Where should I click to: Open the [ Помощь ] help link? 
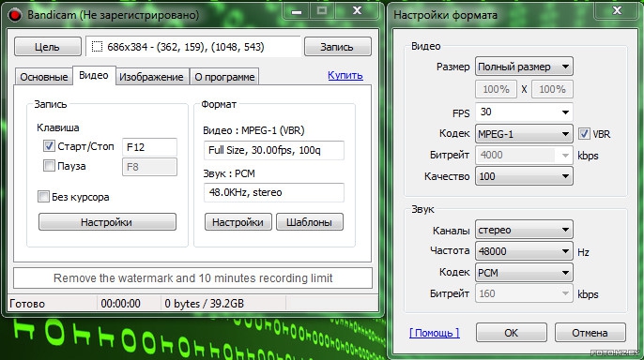click(x=435, y=333)
